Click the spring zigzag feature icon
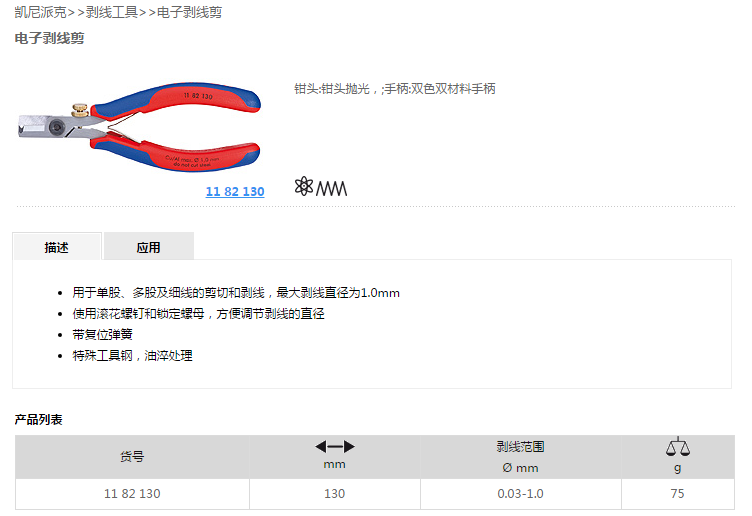The width and height of the screenshot is (752, 516). point(331,188)
